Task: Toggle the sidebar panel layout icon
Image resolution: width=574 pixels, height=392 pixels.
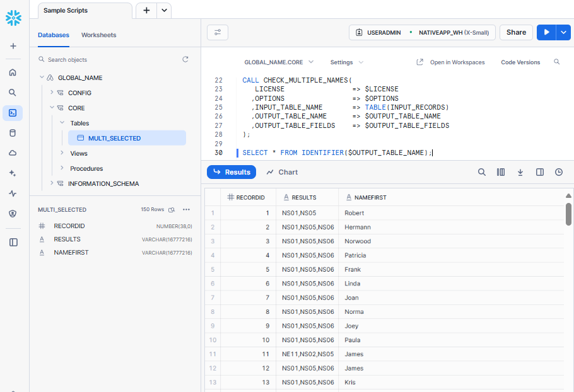Action: (13, 243)
